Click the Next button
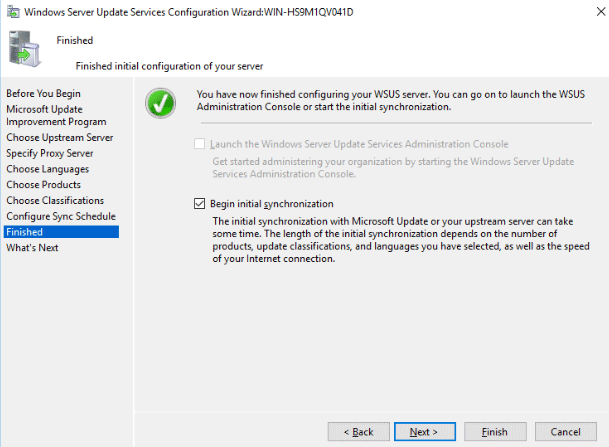This screenshot has width=609, height=447. [425, 432]
